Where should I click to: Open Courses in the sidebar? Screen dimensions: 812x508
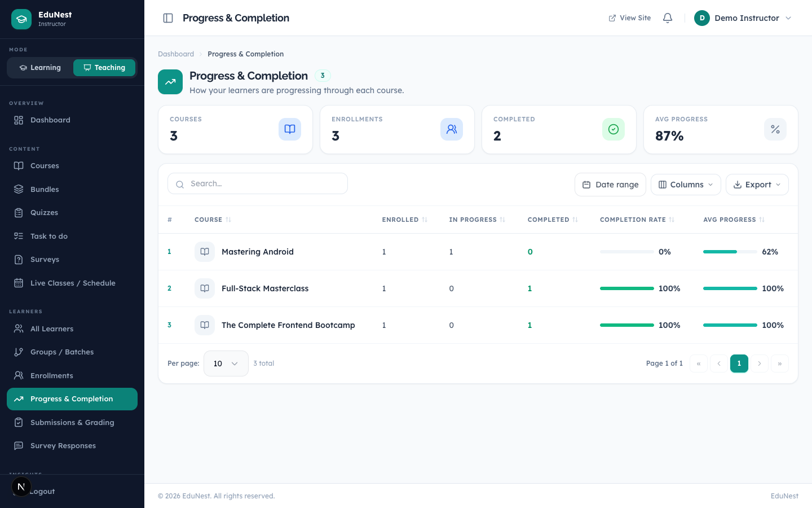[72, 166]
